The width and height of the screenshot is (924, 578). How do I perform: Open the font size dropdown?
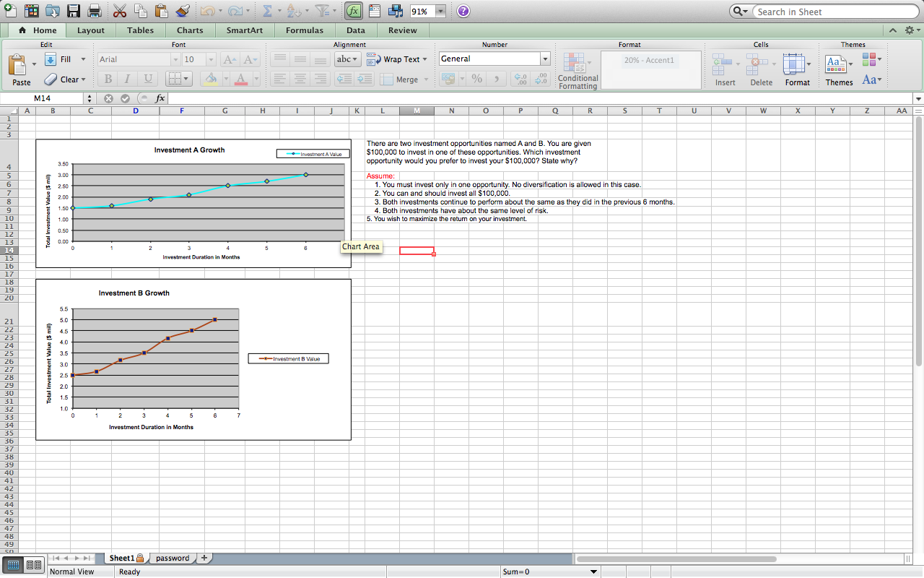tap(211, 59)
